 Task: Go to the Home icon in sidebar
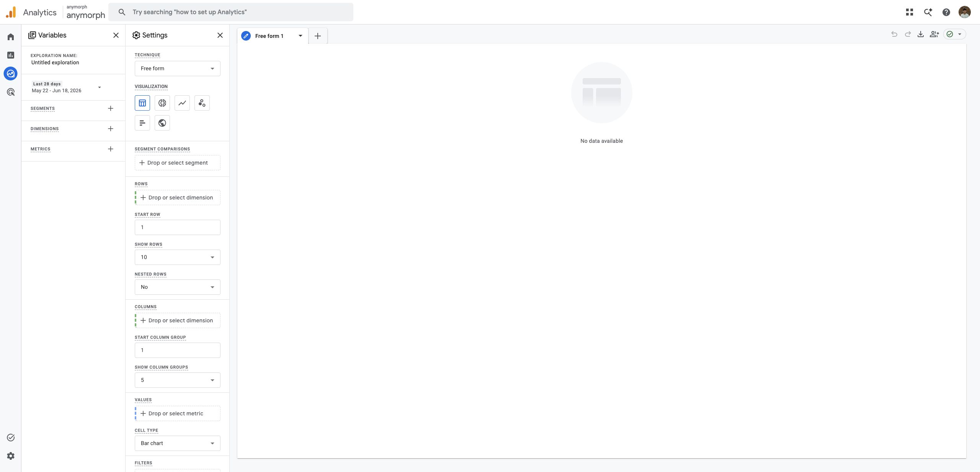tap(11, 37)
